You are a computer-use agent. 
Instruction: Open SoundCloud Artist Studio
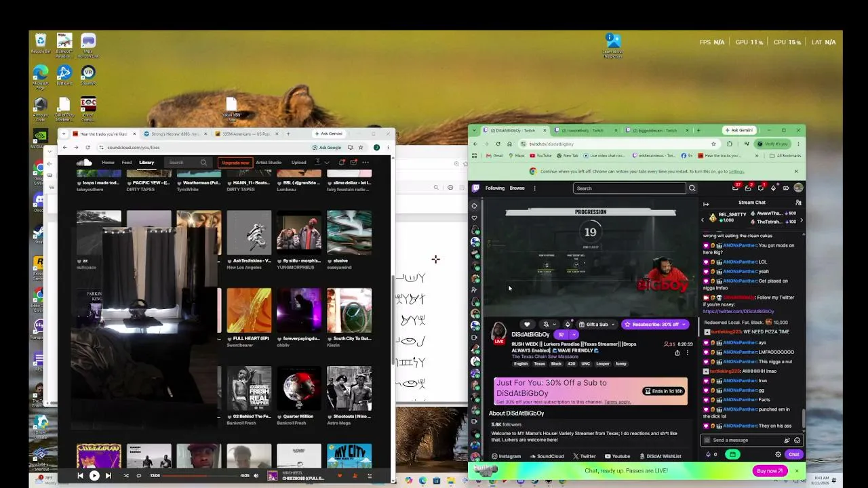pyautogui.click(x=269, y=163)
